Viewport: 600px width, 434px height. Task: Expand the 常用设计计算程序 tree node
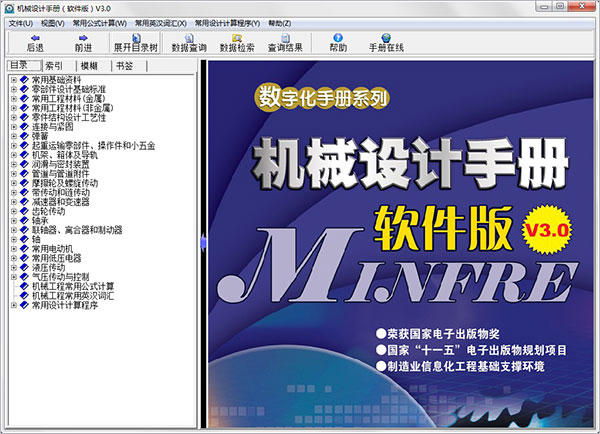pos(13,305)
